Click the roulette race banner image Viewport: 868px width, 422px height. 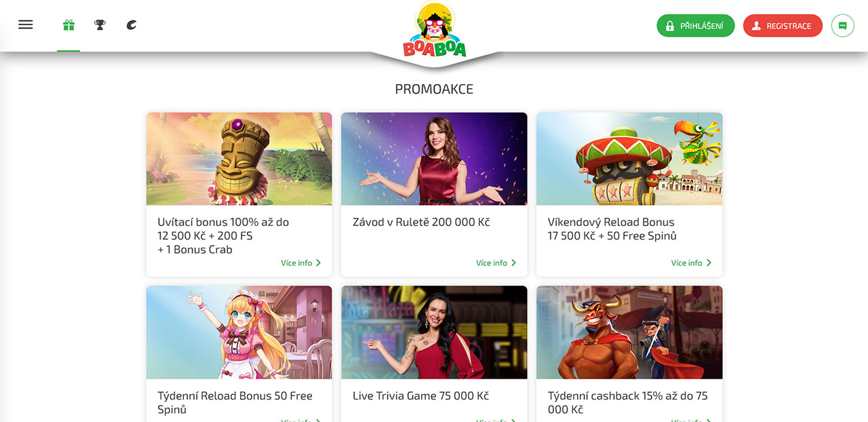434,159
